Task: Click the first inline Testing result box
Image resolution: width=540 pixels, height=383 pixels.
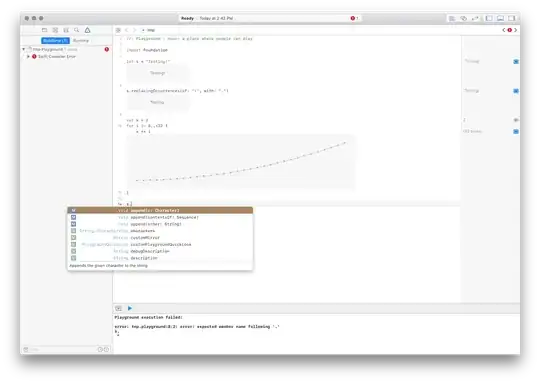Action: tap(158, 73)
